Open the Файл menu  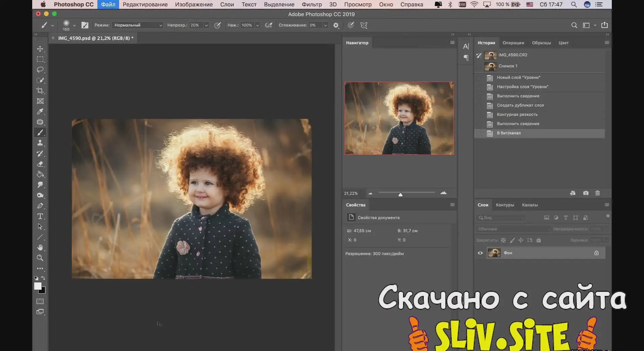[108, 4]
